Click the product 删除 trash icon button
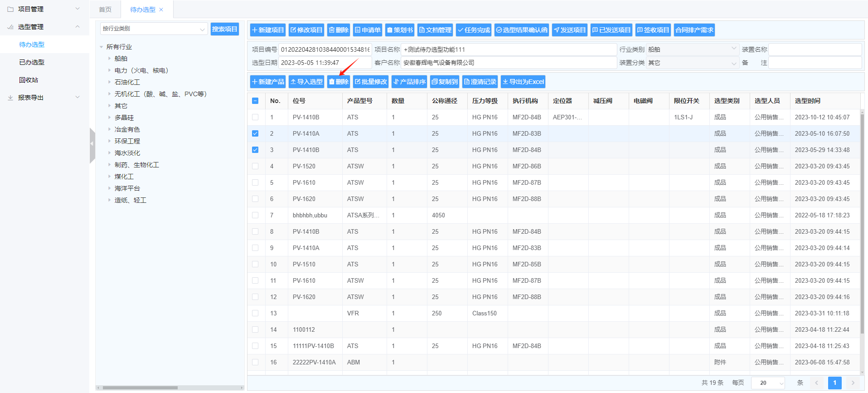The width and height of the screenshot is (868, 393). (x=338, y=82)
